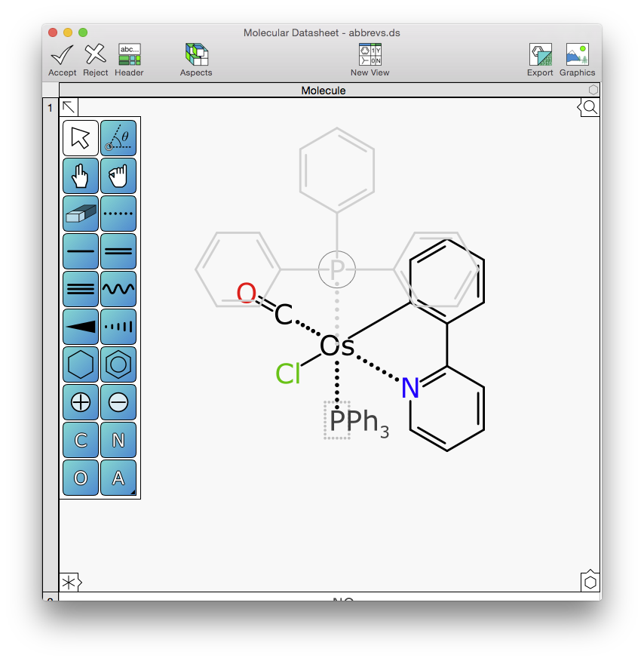Select the solid wedge bond tool

[81, 327]
